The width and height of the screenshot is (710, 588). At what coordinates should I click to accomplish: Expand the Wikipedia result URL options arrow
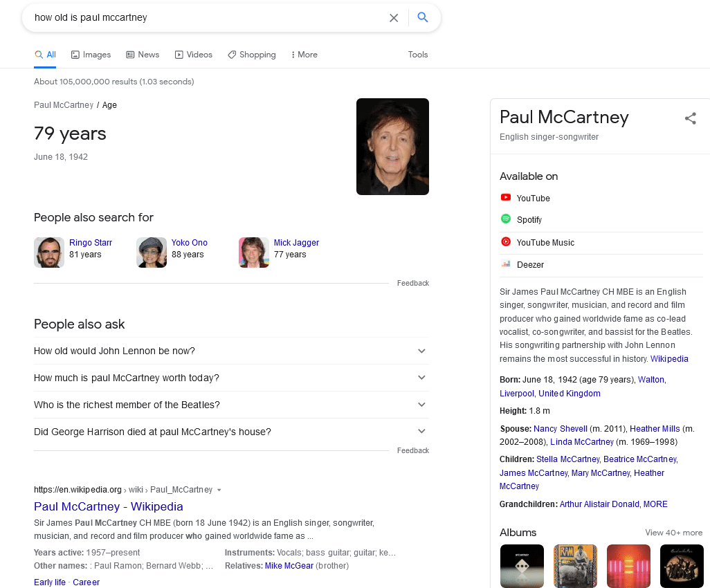pyautogui.click(x=219, y=490)
